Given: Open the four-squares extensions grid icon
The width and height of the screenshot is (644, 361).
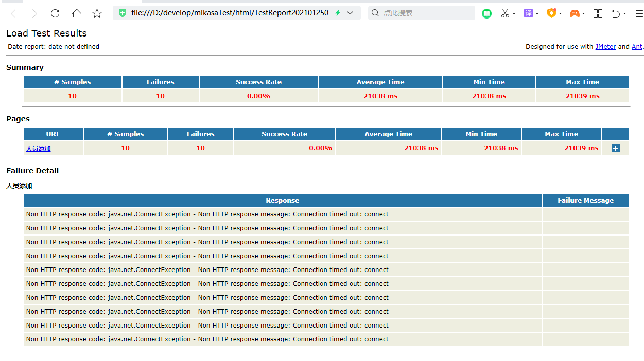Looking at the screenshot, I should click(598, 13).
